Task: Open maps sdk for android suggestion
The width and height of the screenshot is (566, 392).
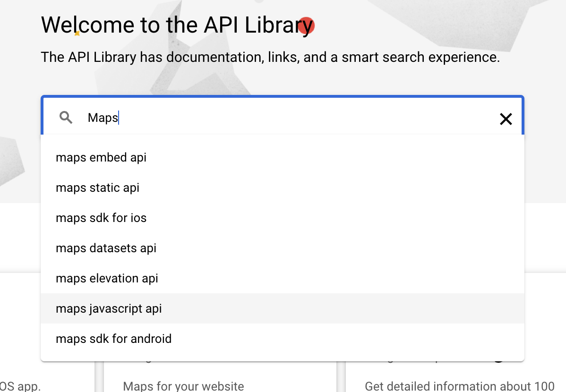Action: coord(113,339)
